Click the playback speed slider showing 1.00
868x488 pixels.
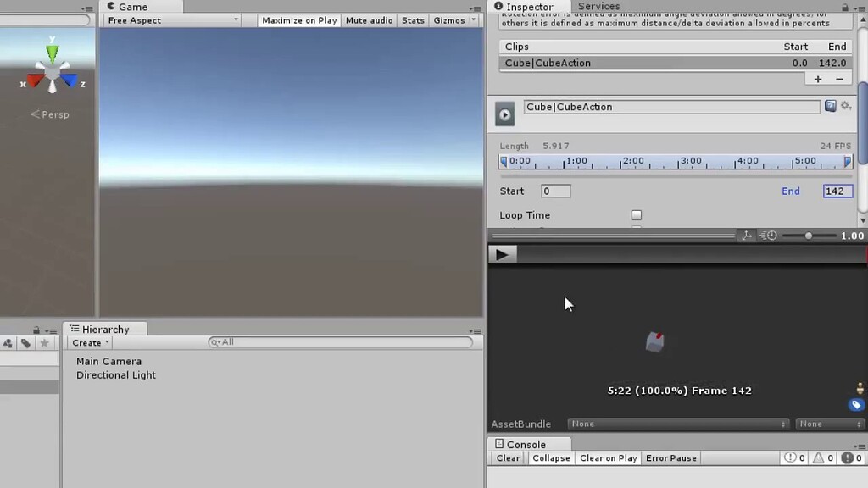[x=809, y=236]
